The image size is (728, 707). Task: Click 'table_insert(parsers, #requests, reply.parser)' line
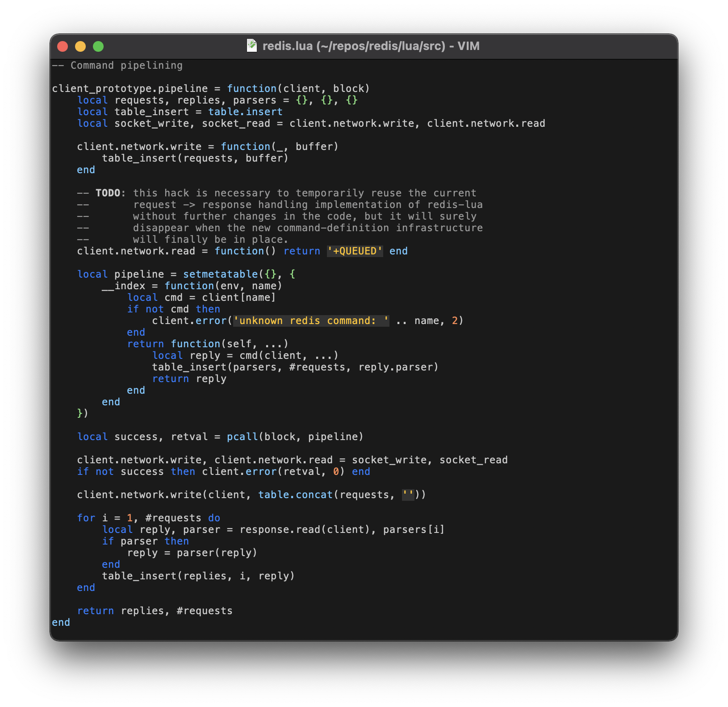[x=295, y=367]
